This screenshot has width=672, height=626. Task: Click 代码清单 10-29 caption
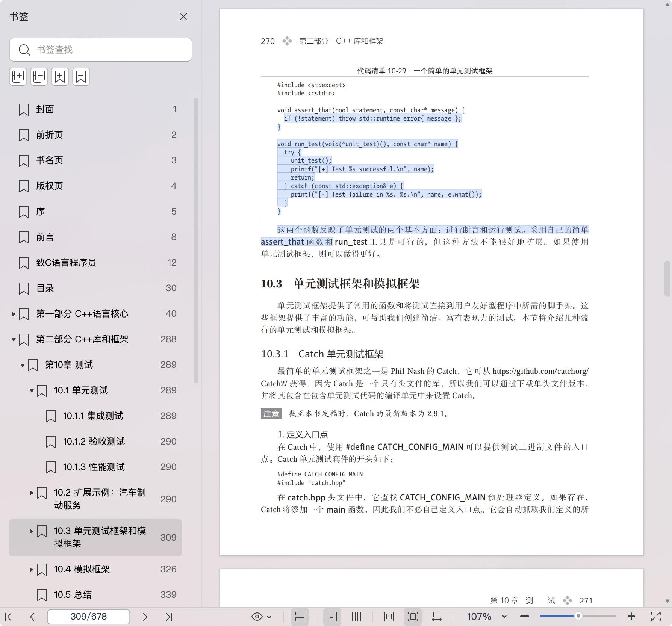click(425, 71)
